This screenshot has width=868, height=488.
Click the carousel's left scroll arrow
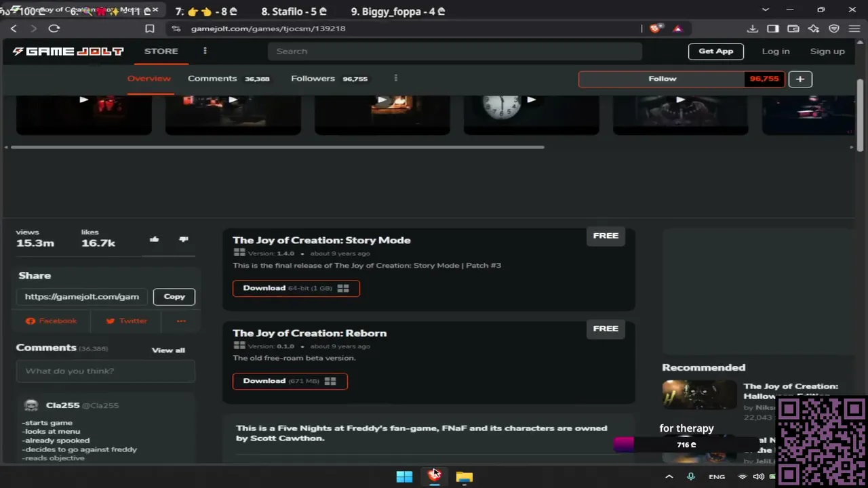(7, 147)
